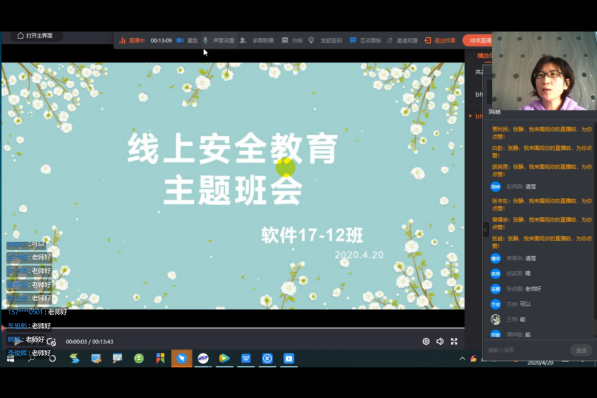Click the microphone sound settings icon

[x=205, y=40]
